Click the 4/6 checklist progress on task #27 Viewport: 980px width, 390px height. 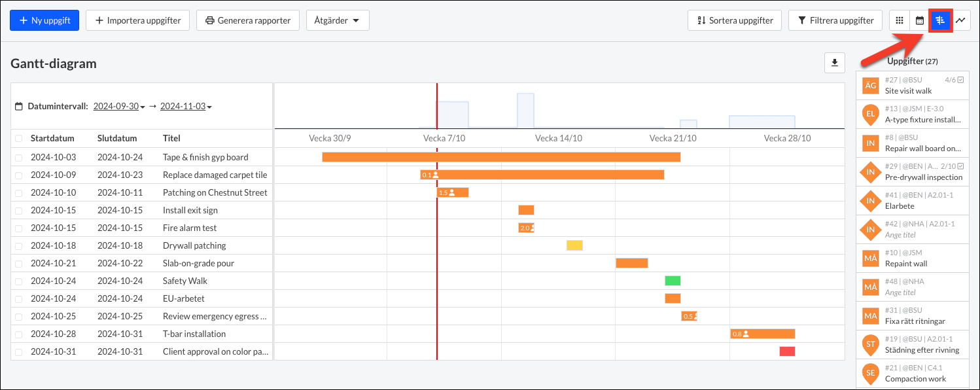click(953, 79)
